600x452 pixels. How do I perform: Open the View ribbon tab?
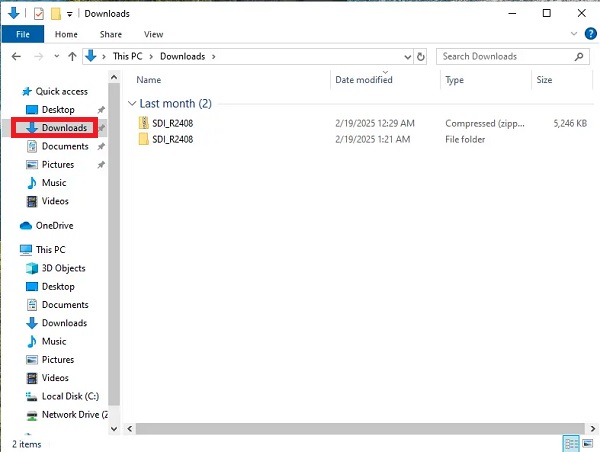[153, 34]
